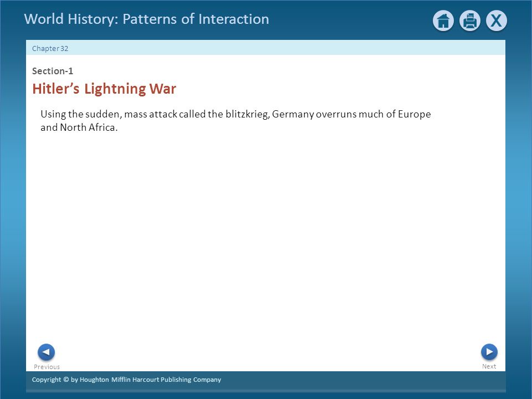Click the Next text label
Screen dimensions: 532x399
(489, 366)
